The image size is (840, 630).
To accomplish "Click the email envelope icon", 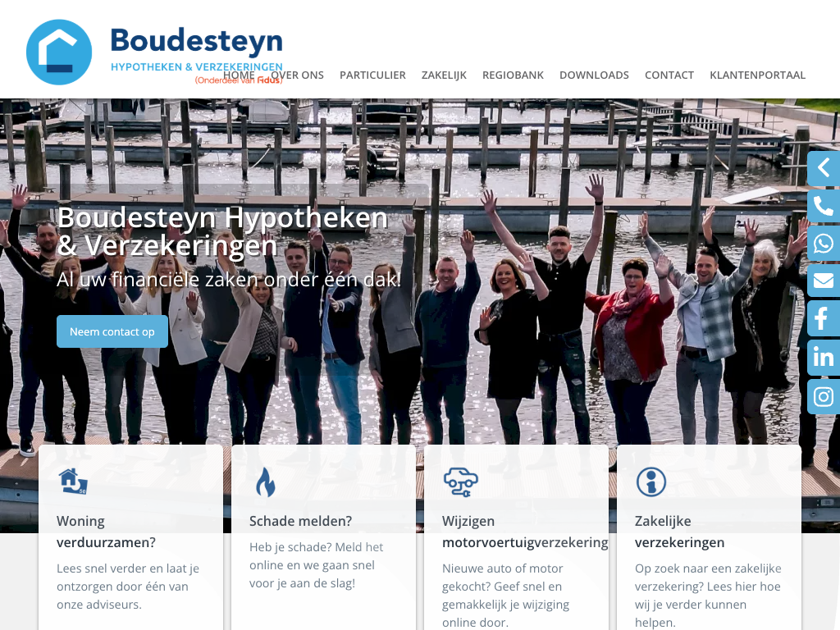I will coord(824,281).
